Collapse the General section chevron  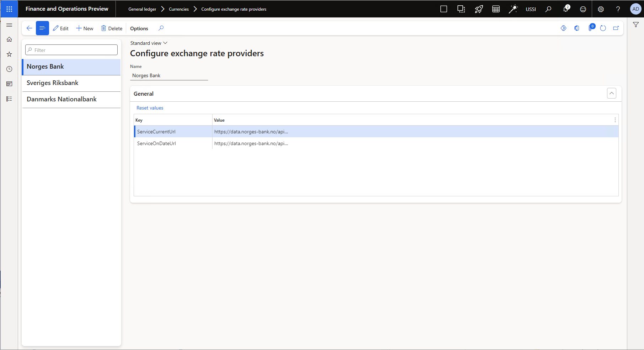[611, 94]
